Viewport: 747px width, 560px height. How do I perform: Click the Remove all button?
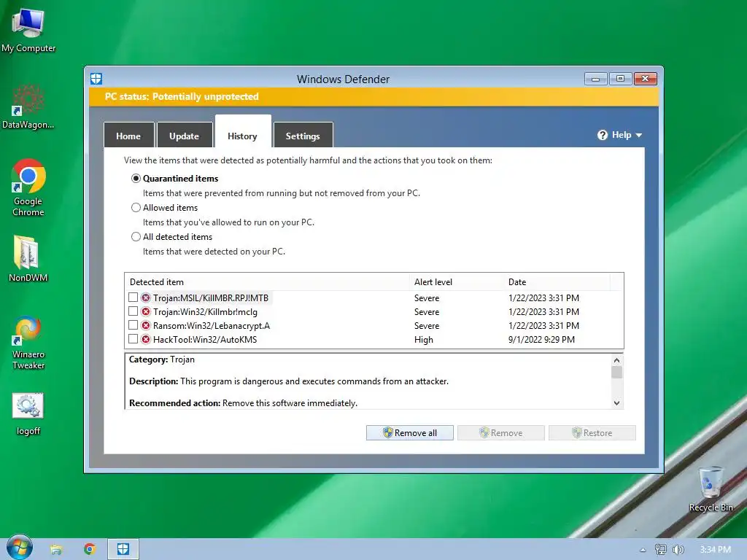410,433
